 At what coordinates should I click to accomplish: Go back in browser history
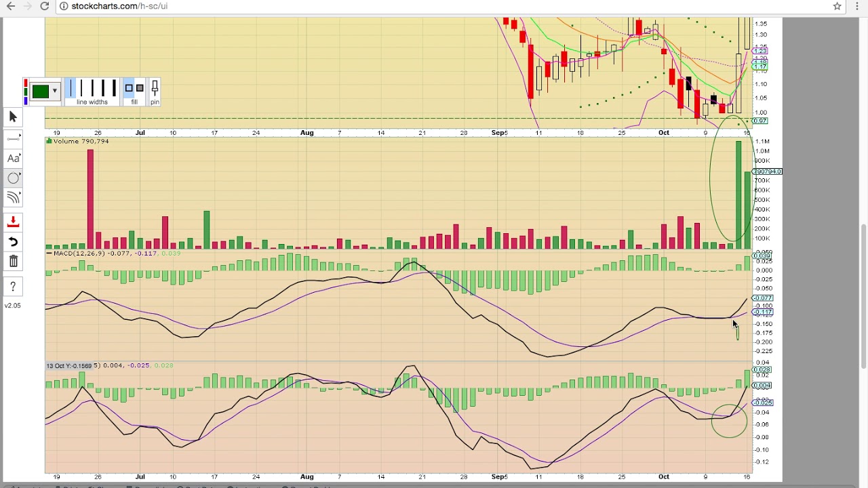[x=10, y=6]
